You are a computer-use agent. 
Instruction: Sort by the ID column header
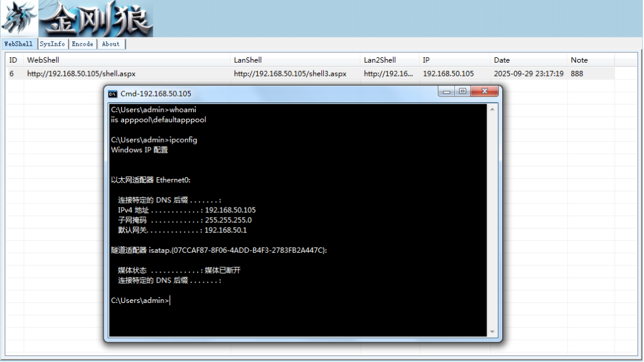(x=14, y=60)
